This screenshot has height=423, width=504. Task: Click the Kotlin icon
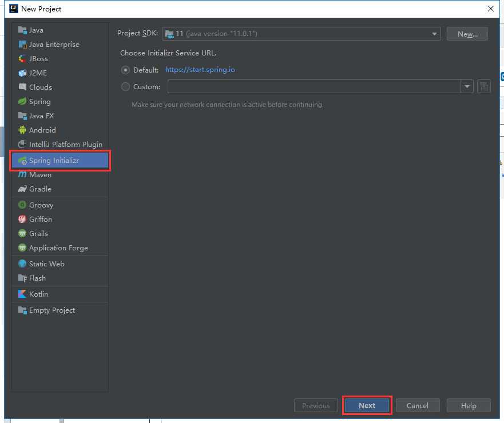click(x=22, y=294)
